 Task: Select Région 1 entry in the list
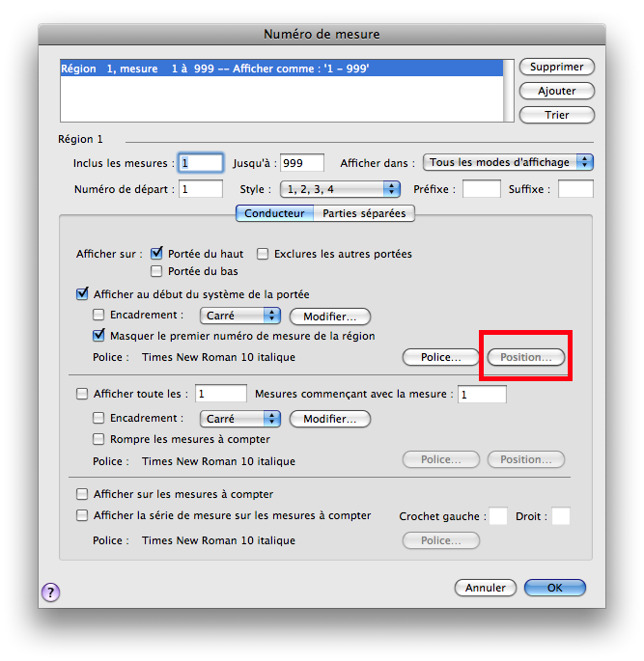280,69
